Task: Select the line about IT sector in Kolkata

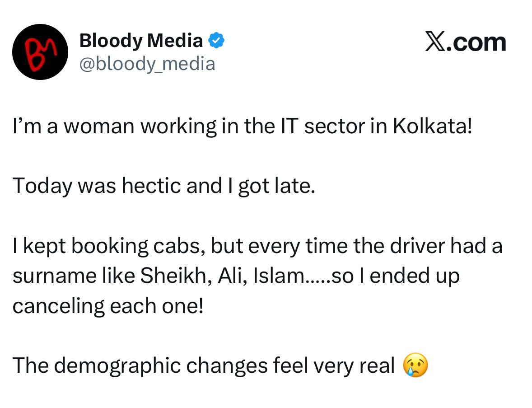Action: 242,127
